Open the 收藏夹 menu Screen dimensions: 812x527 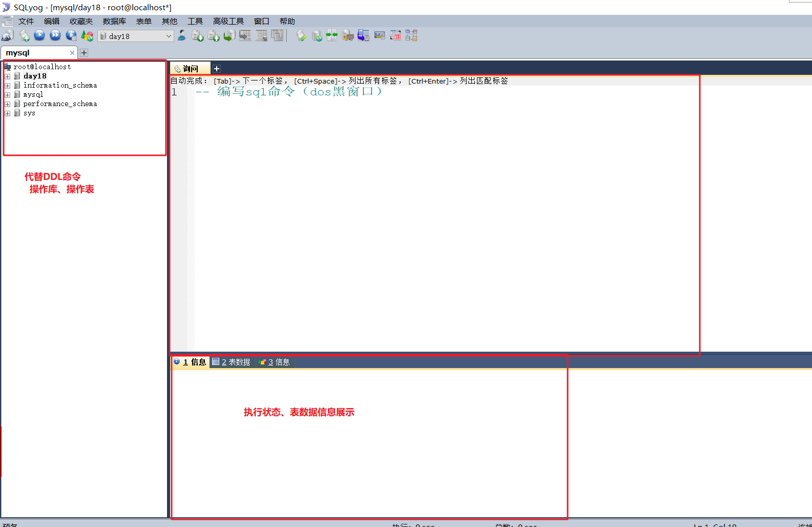tap(81, 21)
